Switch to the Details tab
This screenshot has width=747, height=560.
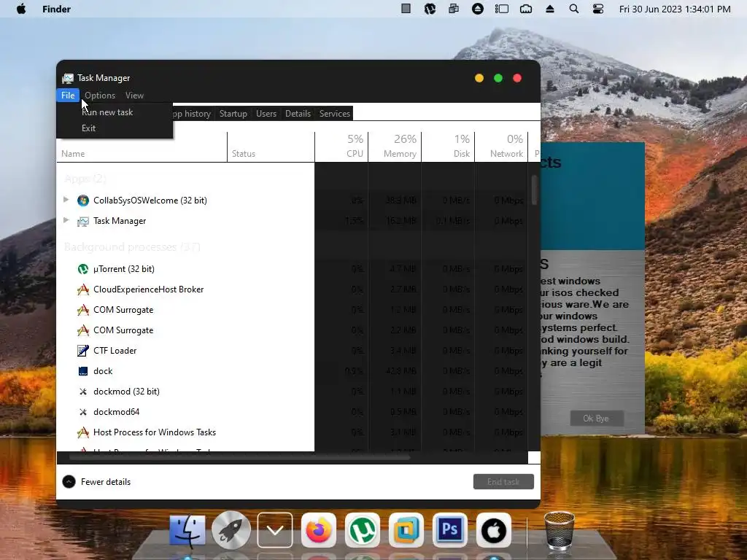click(x=298, y=113)
